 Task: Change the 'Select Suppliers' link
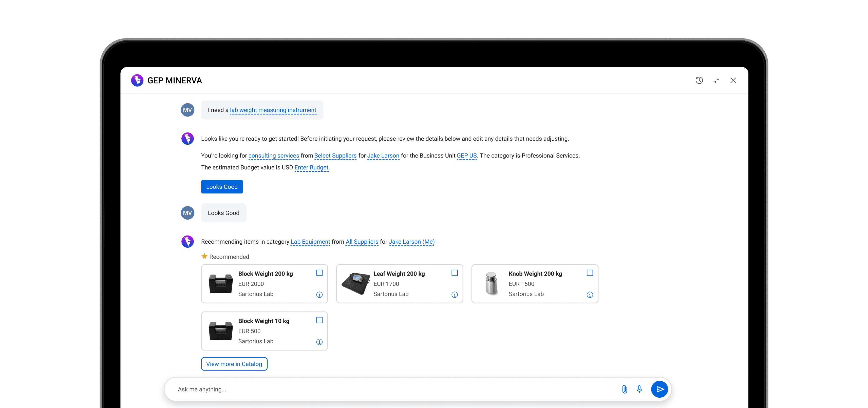335,156
